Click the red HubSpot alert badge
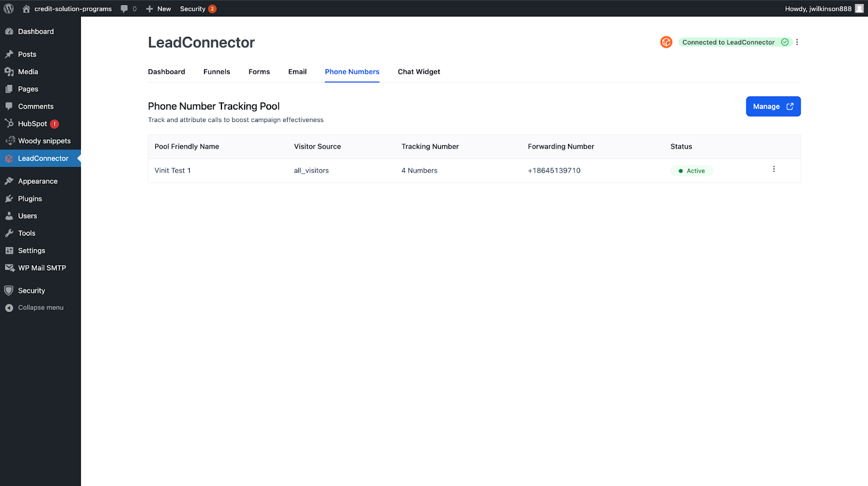This screenshot has height=486, width=868. pos(55,124)
